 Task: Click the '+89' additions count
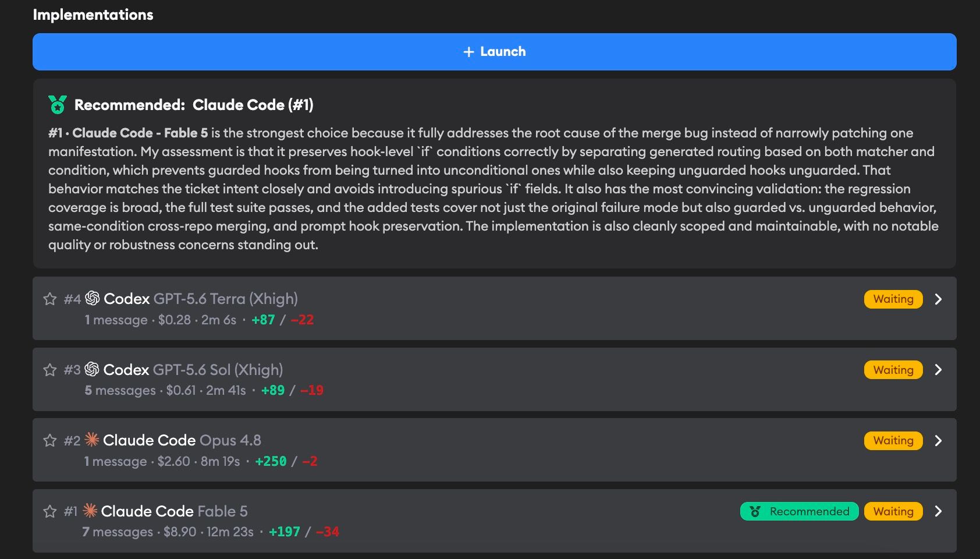point(273,390)
